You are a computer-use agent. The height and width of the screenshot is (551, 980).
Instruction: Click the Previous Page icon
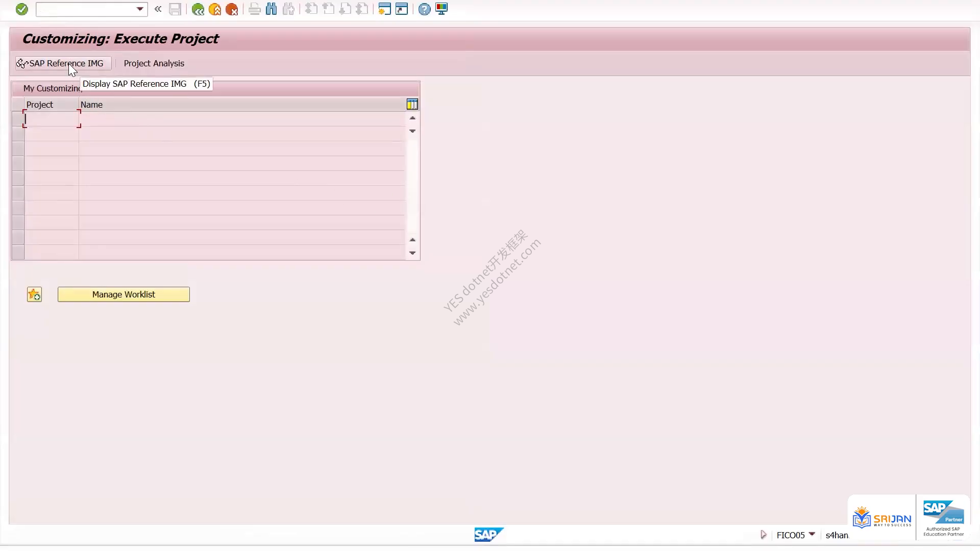328,9
